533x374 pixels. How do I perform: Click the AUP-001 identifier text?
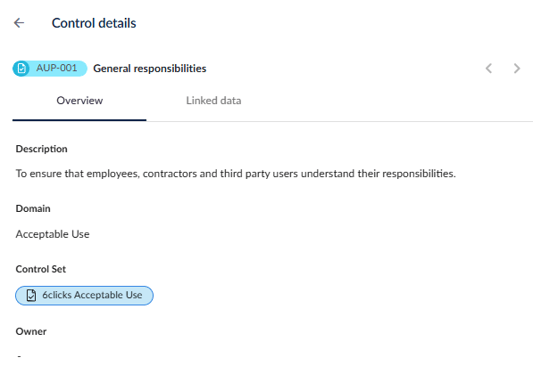click(x=57, y=68)
